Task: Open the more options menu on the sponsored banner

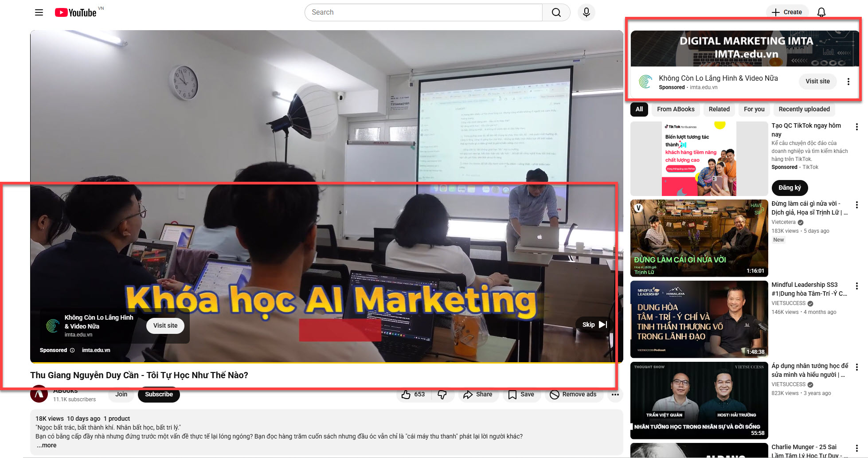Action: 848,81
